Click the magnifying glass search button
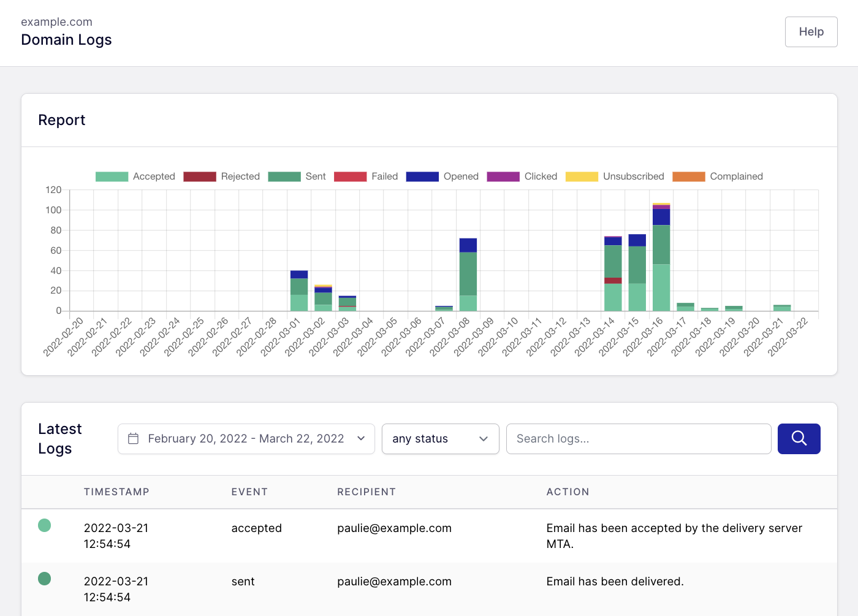Screen dimensions: 858x616 pos(799,439)
